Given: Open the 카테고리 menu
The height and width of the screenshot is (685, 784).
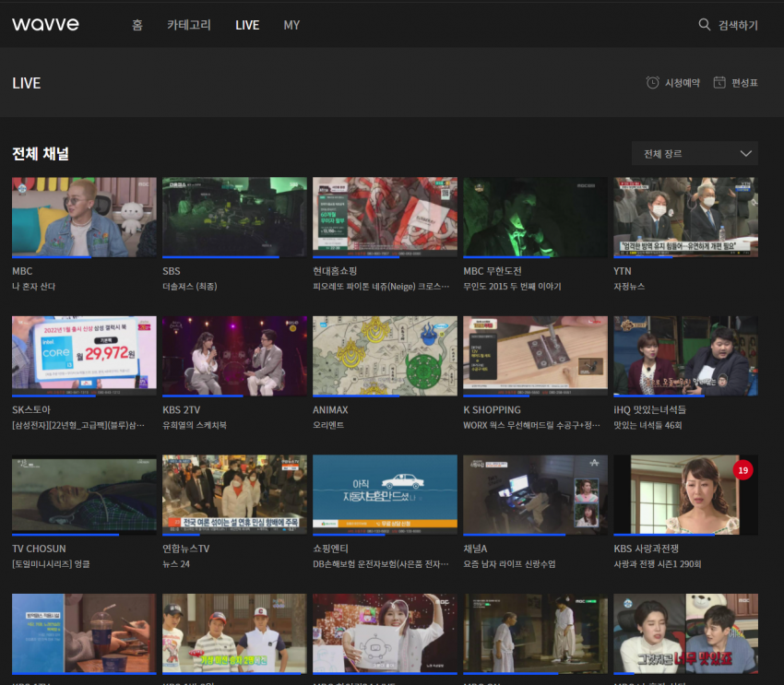Looking at the screenshot, I should click(189, 25).
